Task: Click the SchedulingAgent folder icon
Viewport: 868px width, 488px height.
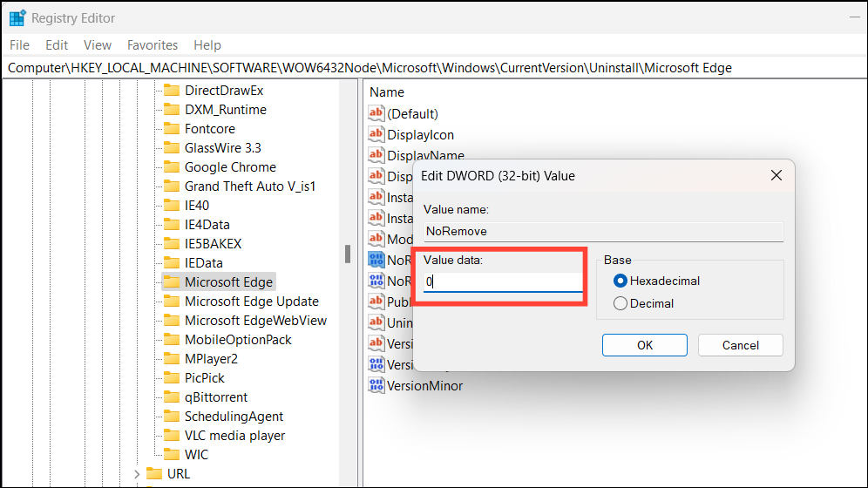Action: tap(172, 416)
